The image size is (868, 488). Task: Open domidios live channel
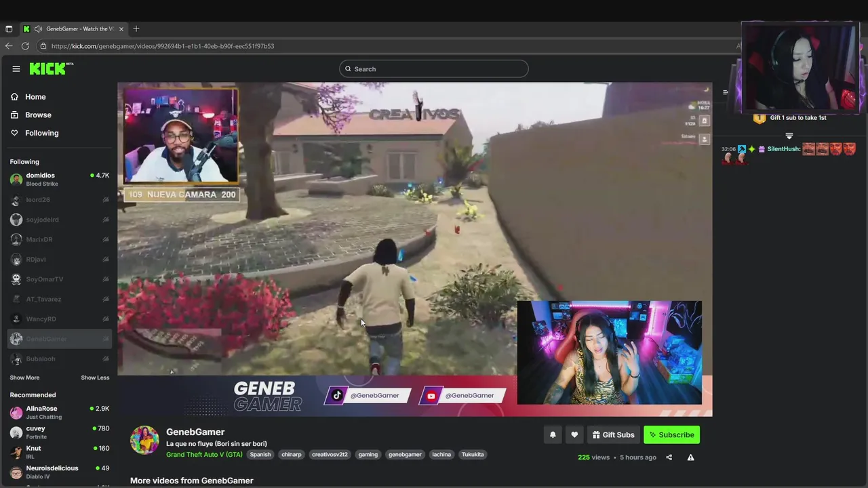(60, 180)
